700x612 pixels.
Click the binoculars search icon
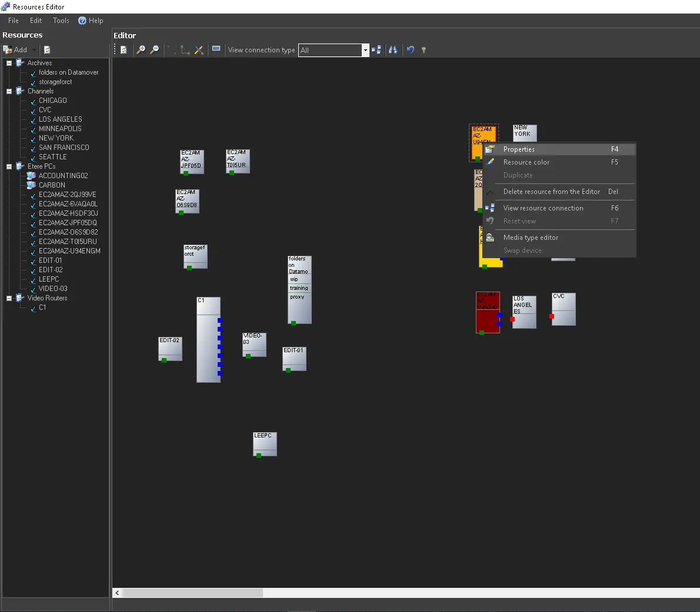(x=393, y=50)
